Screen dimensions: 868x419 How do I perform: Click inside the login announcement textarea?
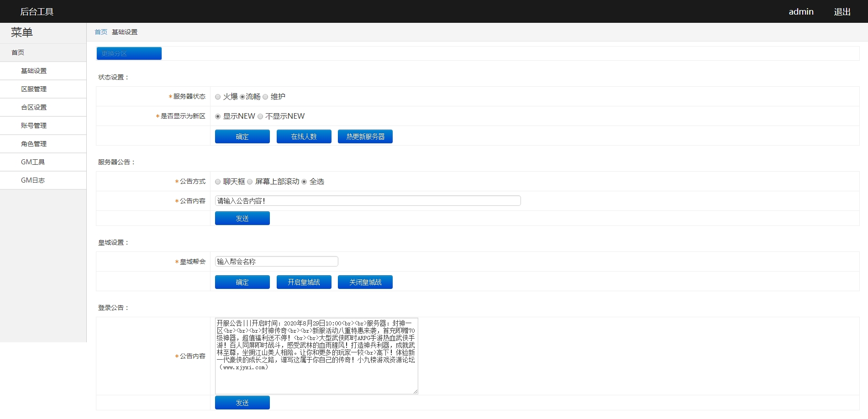click(316, 356)
